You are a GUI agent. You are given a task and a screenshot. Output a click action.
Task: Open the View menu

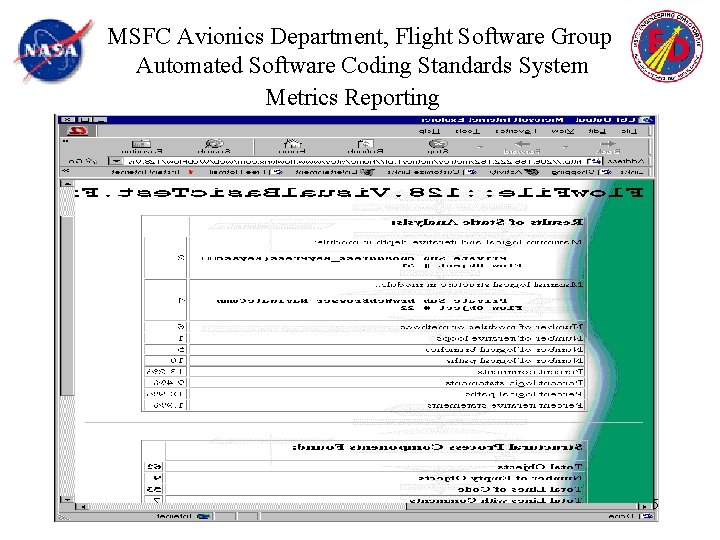pyautogui.click(x=562, y=131)
